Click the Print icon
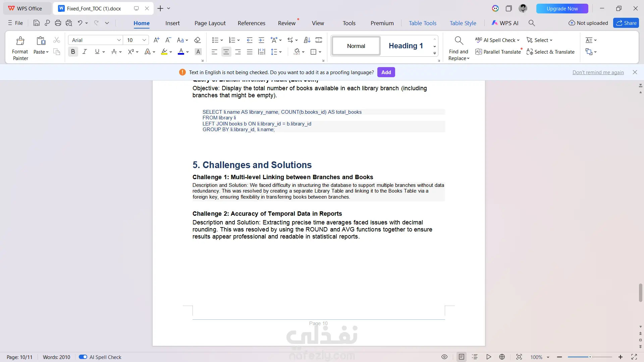 click(x=58, y=23)
